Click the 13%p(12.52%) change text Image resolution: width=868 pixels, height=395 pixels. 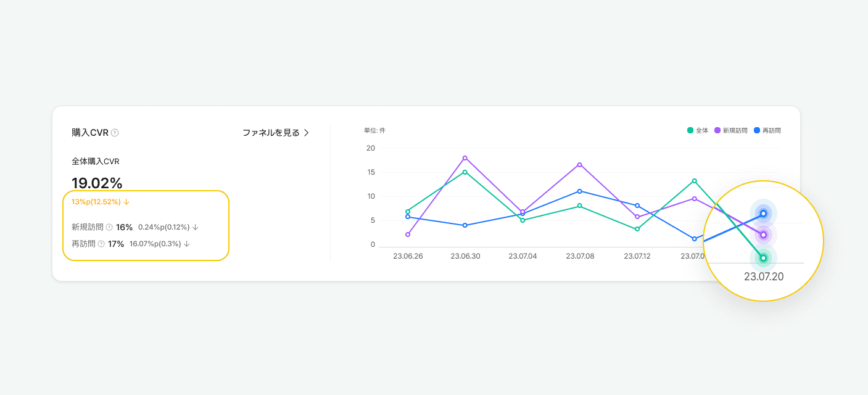coord(96,202)
